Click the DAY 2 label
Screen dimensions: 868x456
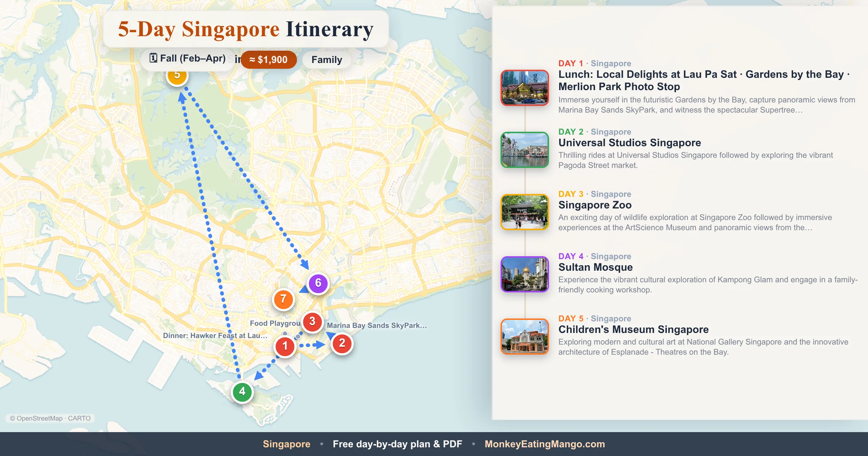click(x=571, y=132)
